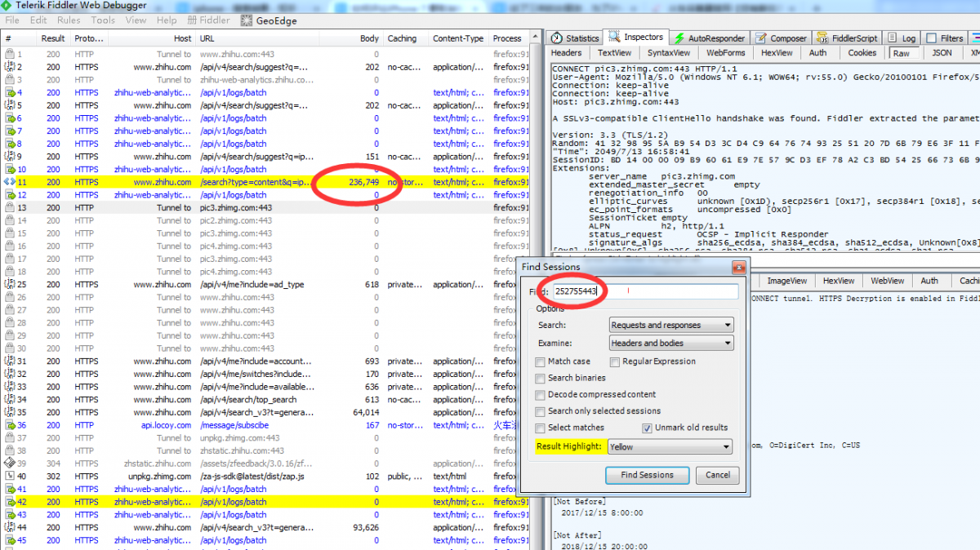Image resolution: width=980 pixels, height=550 pixels.
Task: Tick Decode compressed content checkbox
Action: point(540,395)
